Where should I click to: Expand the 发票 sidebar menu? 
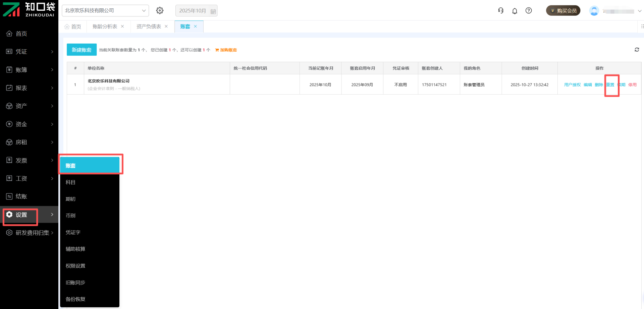coord(29,160)
